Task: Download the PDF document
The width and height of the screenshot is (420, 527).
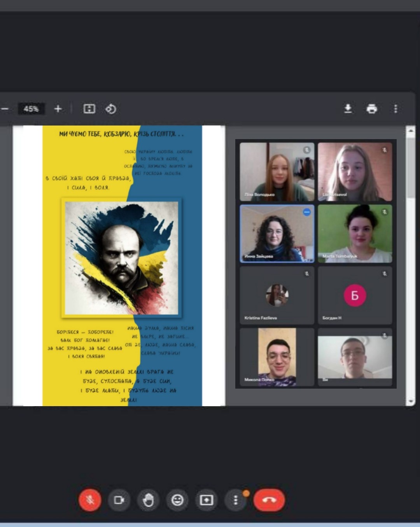Action: coord(348,109)
